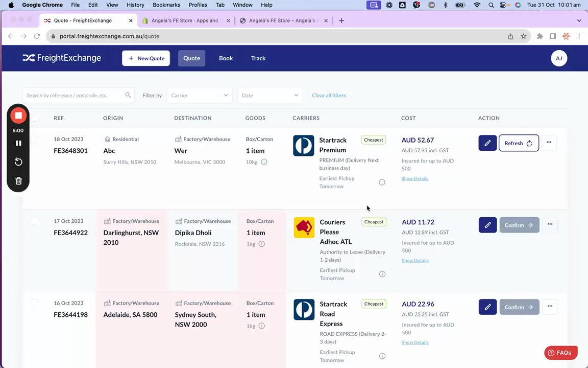The height and width of the screenshot is (368, 588).
Task: Open the FAQs help button
Action: click(x=560, y=353)
